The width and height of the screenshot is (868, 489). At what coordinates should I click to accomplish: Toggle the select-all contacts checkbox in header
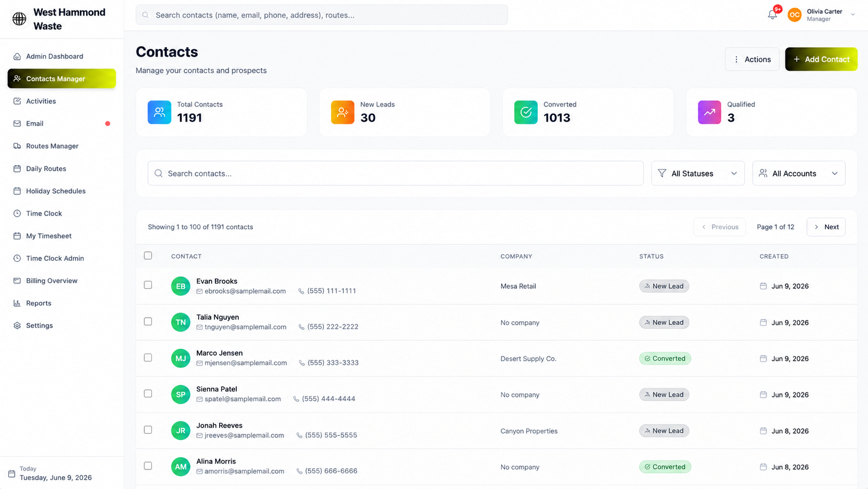(x=148, y=256)
